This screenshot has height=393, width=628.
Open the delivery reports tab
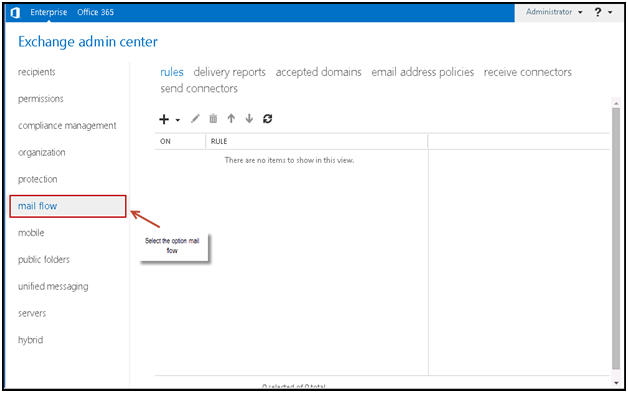click(229, 72)
